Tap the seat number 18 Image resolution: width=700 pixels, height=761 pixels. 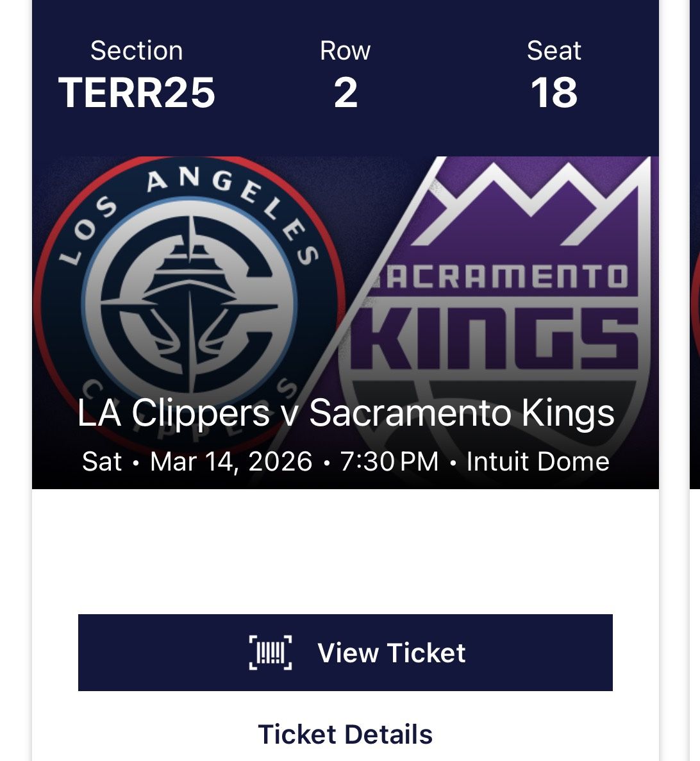pos(554,92)
